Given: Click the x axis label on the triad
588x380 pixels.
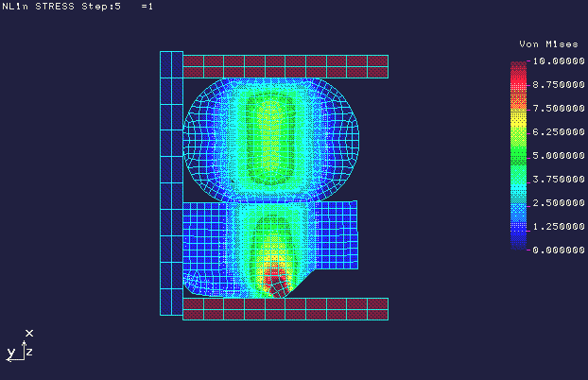Looking at the screenshot, I should click(29, 333).
